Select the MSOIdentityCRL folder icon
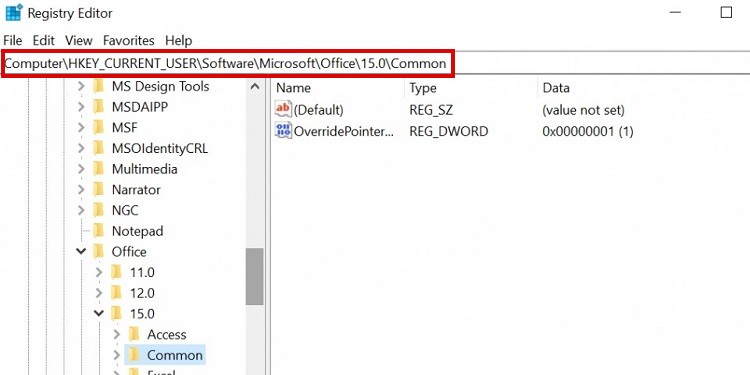Viewport: 750px width, 375px height. pyautogui.click(x=99, y=148)
